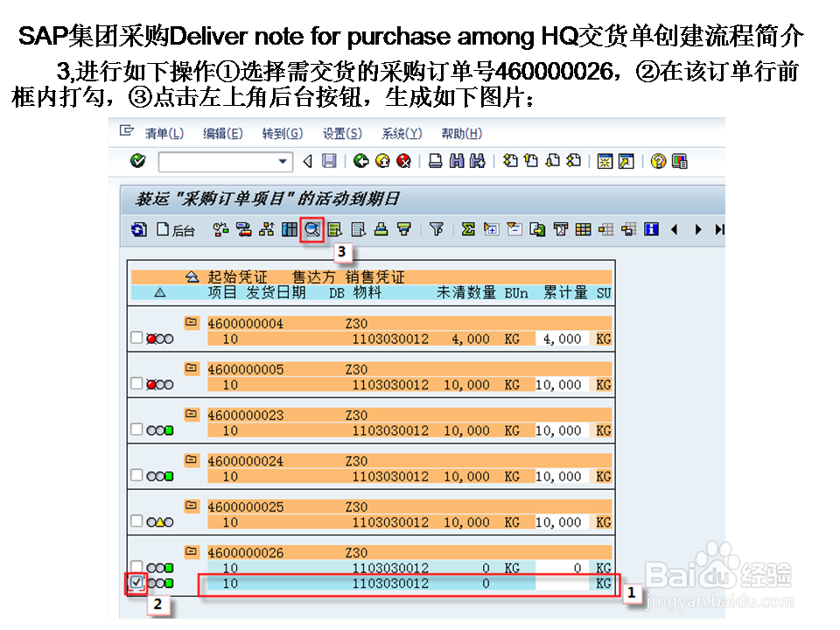Click the Set Filter funnel icon

(x=437, y=230)
